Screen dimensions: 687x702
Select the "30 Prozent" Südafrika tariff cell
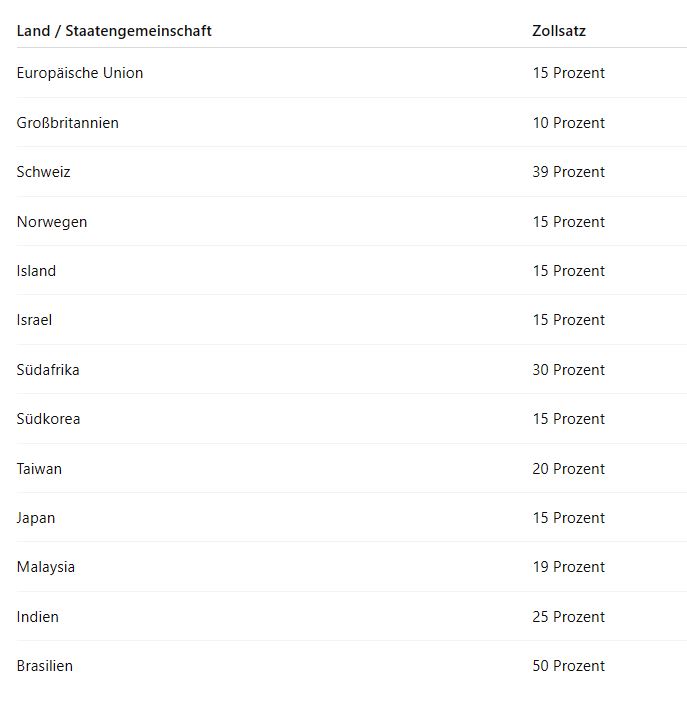[x=568, y=370]
